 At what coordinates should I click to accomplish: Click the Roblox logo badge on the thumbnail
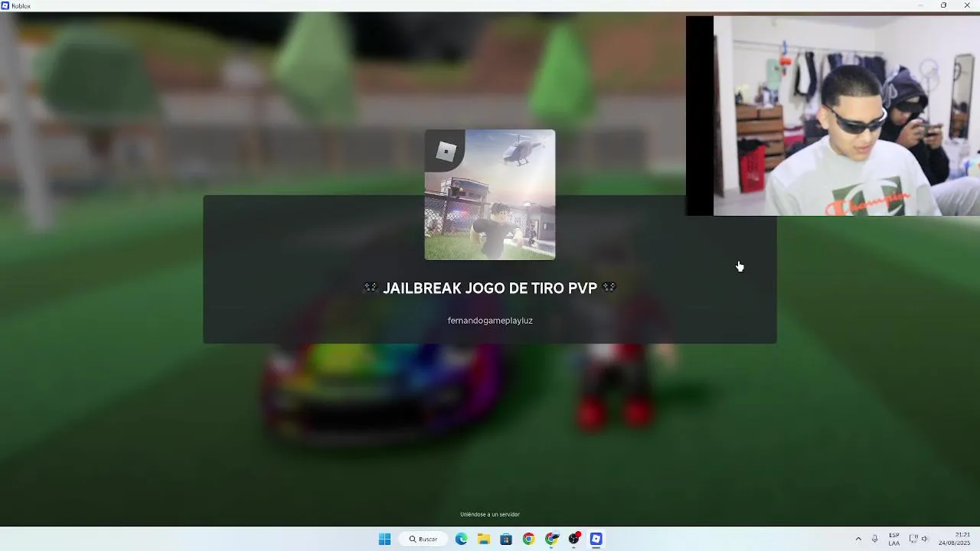[x=445, y=151]
